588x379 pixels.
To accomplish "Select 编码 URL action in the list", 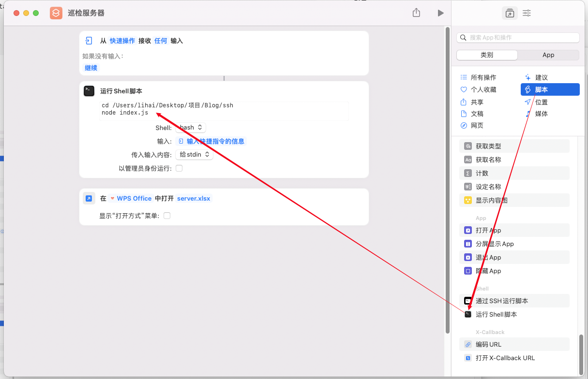I will point(488,344).
